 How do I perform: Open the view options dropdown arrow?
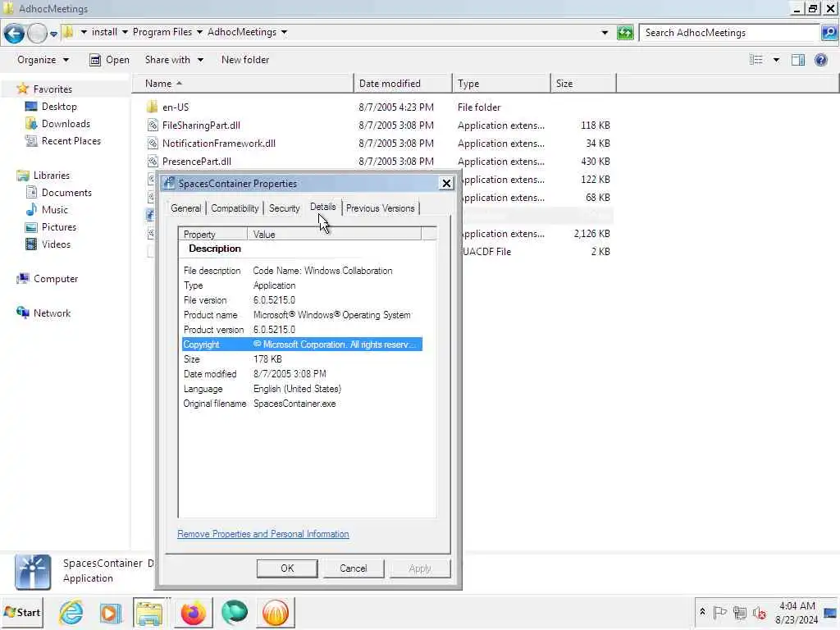(x=776, y=60)
